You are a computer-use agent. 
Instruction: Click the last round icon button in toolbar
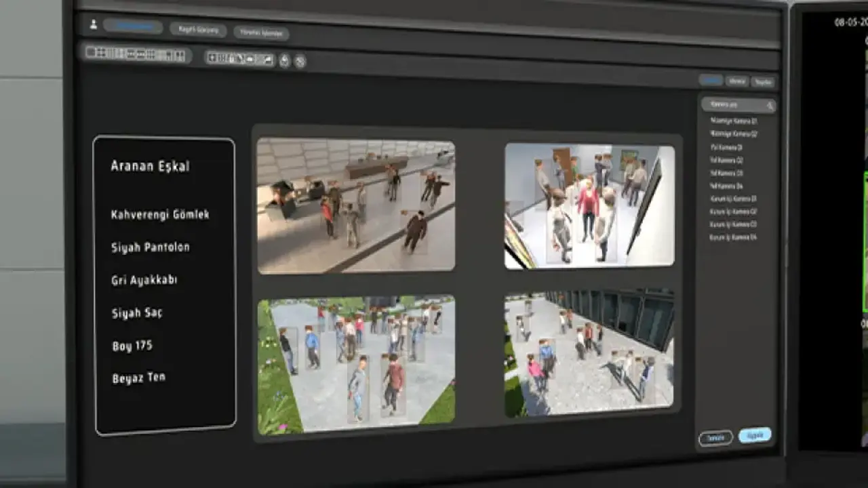point(300,61)
